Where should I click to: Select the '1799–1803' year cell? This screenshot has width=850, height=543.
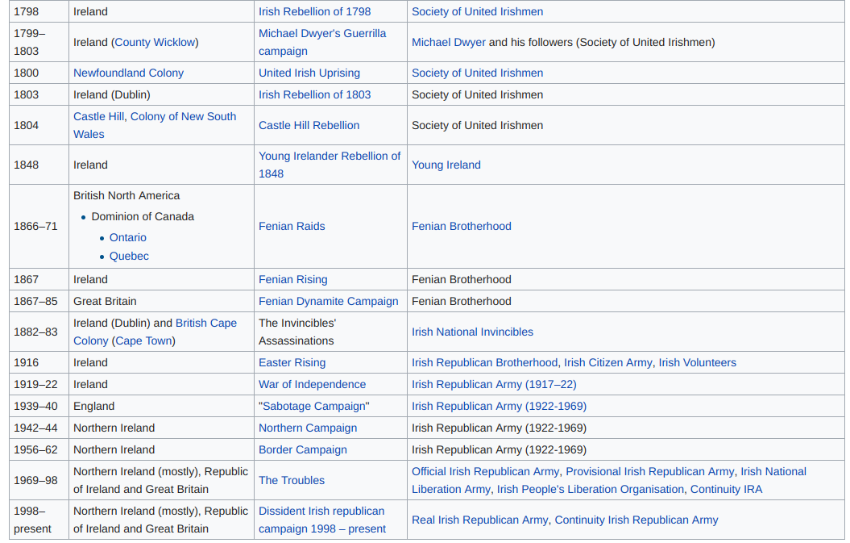click(38, 42)
